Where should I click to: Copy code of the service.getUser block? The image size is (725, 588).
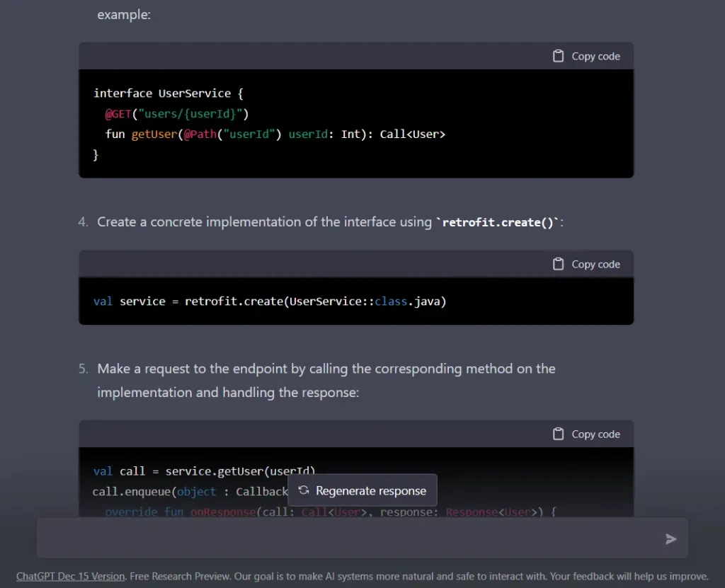tap(586, 434)
